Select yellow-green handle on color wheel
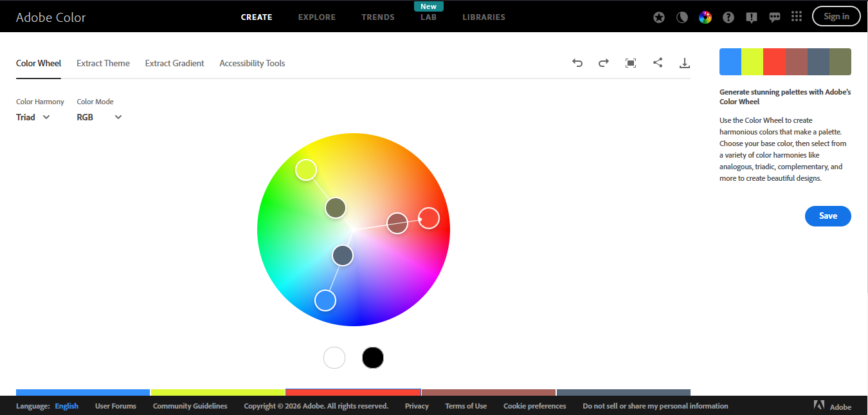 click(306, 170)
